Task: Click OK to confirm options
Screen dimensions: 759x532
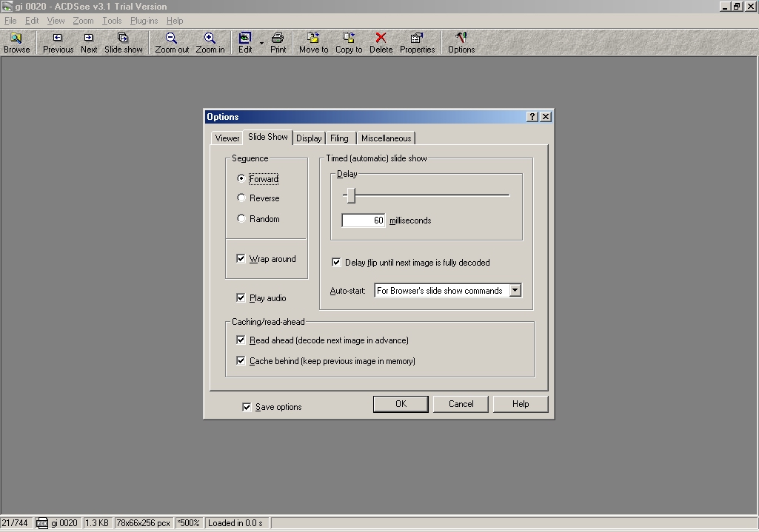Action: click(x=401, y=404)
